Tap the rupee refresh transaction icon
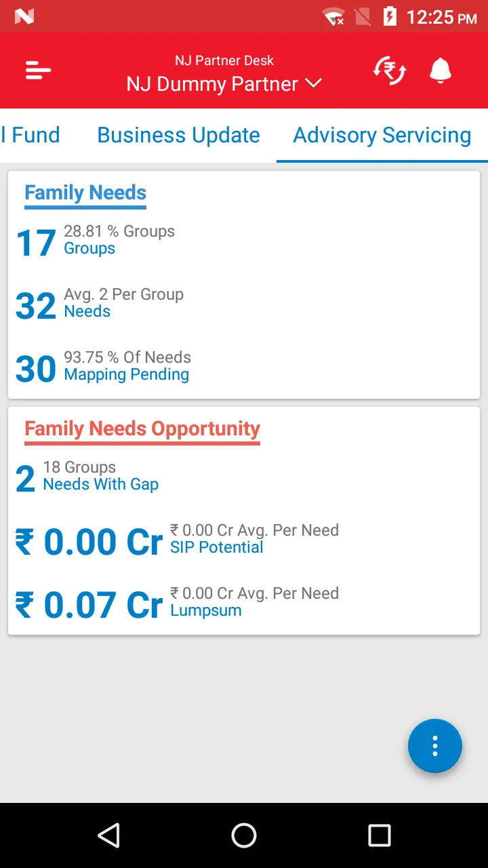Viewport: 488px width, 868px height. tap(390, 71)
